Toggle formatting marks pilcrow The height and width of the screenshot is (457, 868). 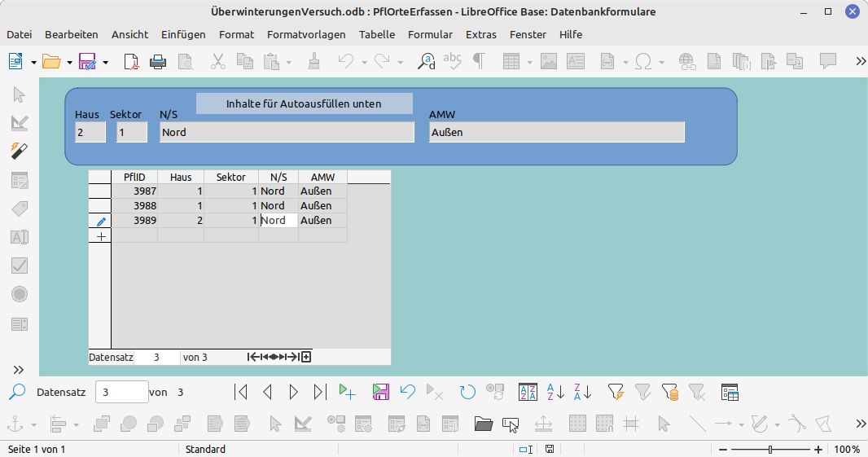click(x=480, y=61)
